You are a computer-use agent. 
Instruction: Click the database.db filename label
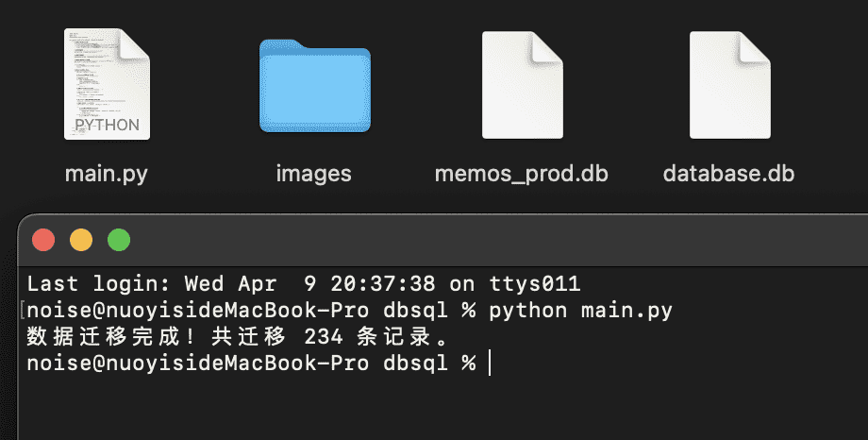pos(728,174)
